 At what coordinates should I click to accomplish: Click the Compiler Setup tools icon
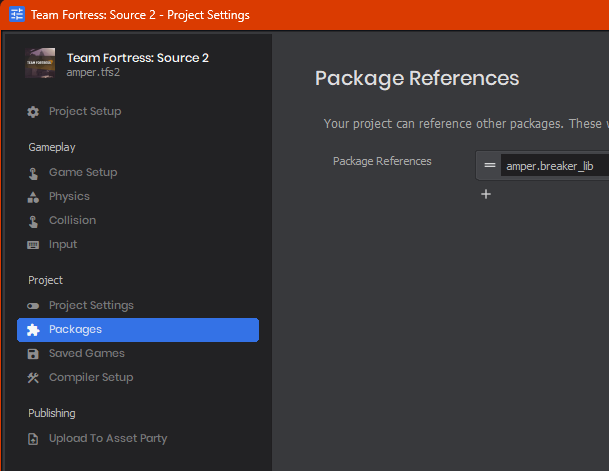pyautogui.click(x=33, y=378)
